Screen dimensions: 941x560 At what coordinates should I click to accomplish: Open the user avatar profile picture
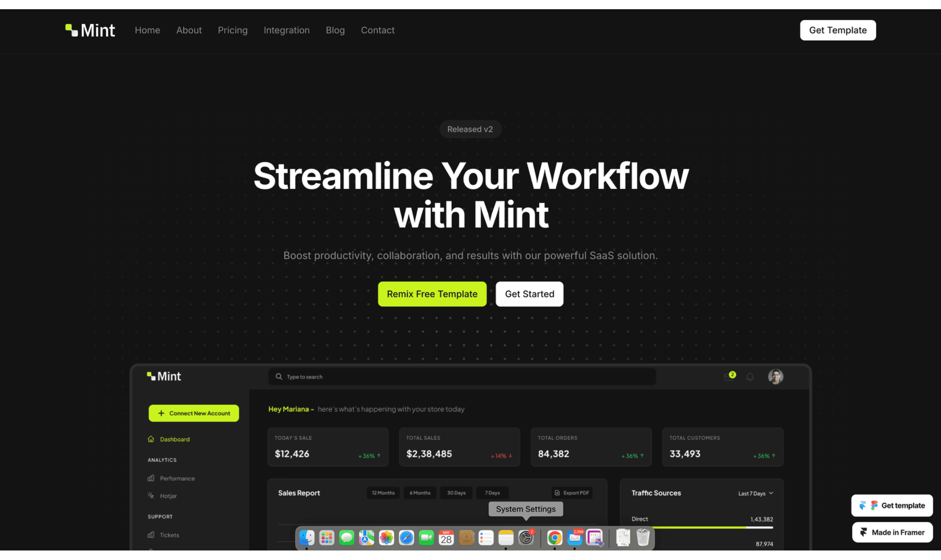click(775, 377)
